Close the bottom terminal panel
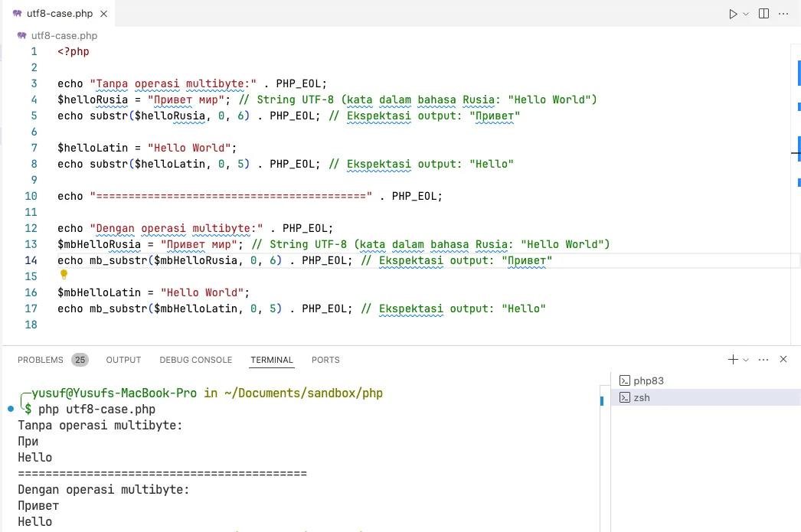Image resolution: width=801 pixels, height=532 pixels. coord(783,359)
